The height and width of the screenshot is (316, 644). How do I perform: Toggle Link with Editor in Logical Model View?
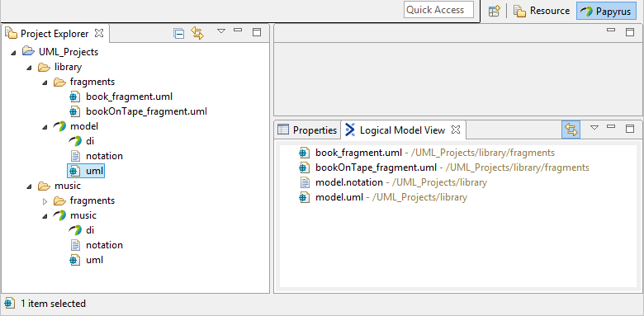[571, 130]
